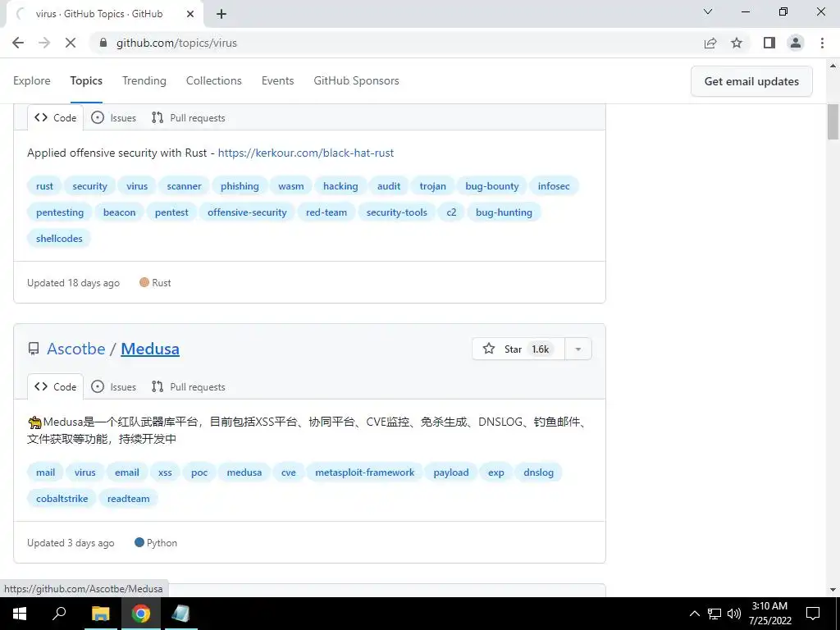Go to Trending
Viewport: 840px width, 630px height.
[144, 81]
